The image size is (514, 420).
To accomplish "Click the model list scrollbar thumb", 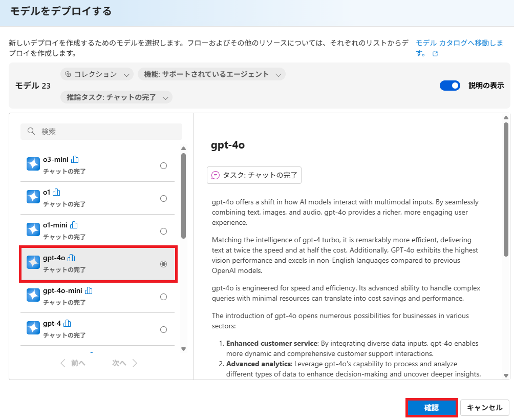I will pyautogui.click(x=184, y=196).
